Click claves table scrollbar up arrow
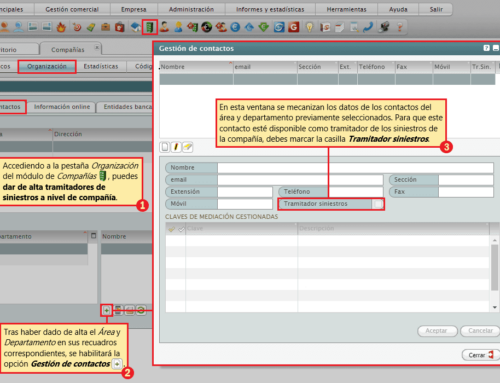 (495, 240)
